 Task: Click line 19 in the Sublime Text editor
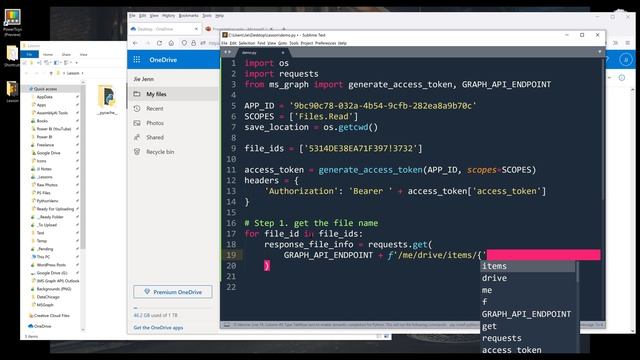(410, 255)
